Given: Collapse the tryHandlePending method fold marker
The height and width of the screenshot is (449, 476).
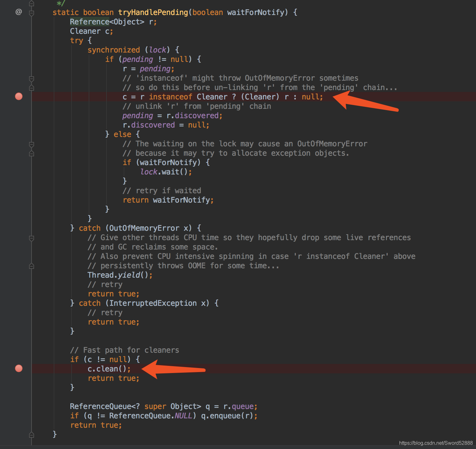Looking at the screenshot, I should tap(32, 13).
